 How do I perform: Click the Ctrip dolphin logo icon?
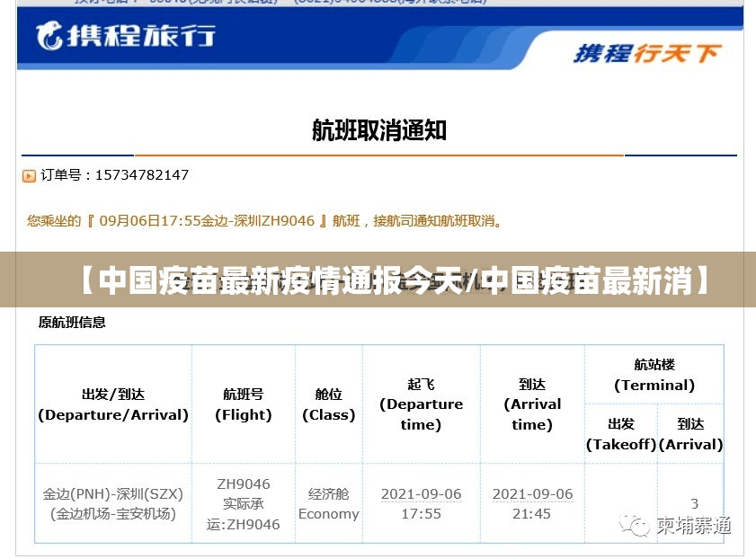coord(49,36)
